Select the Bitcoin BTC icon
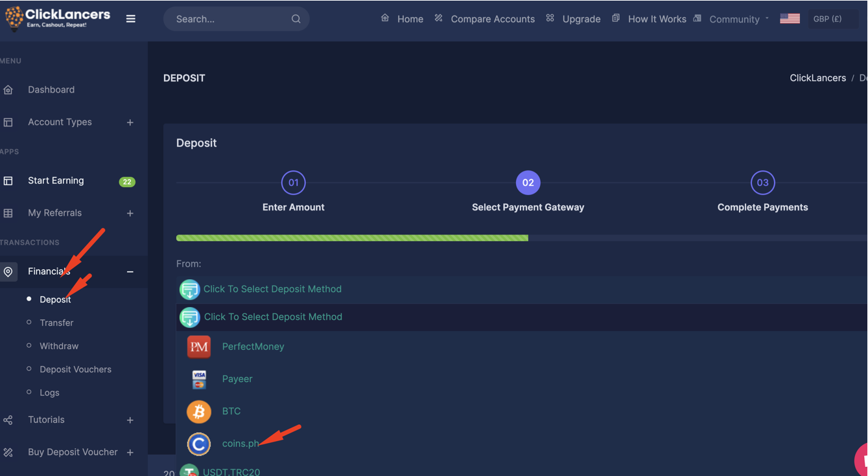The image size is (868, 476). pyautogui.click(x=199, y=411)
